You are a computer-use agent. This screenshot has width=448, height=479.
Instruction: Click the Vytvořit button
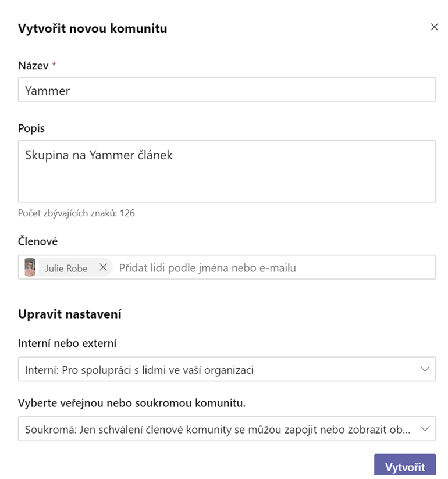click(405, 466)
